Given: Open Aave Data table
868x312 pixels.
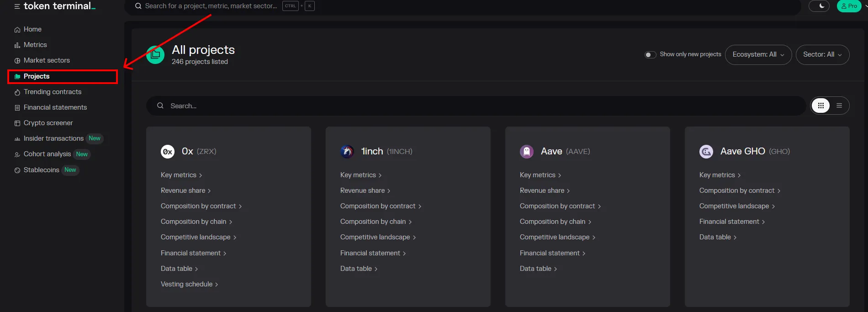Looking at the screenshot, I should pyautogui.click(x=539, y=269).
